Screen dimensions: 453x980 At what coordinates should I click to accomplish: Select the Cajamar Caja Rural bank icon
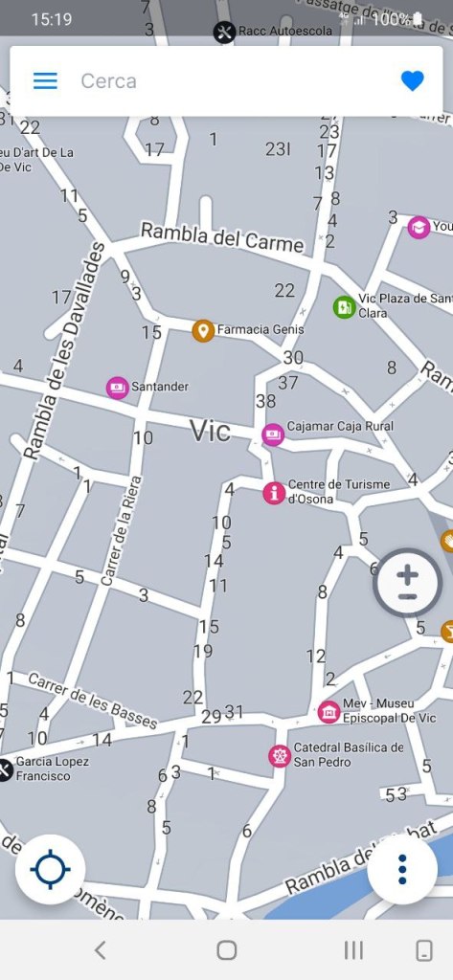click(x=273, y=434)
